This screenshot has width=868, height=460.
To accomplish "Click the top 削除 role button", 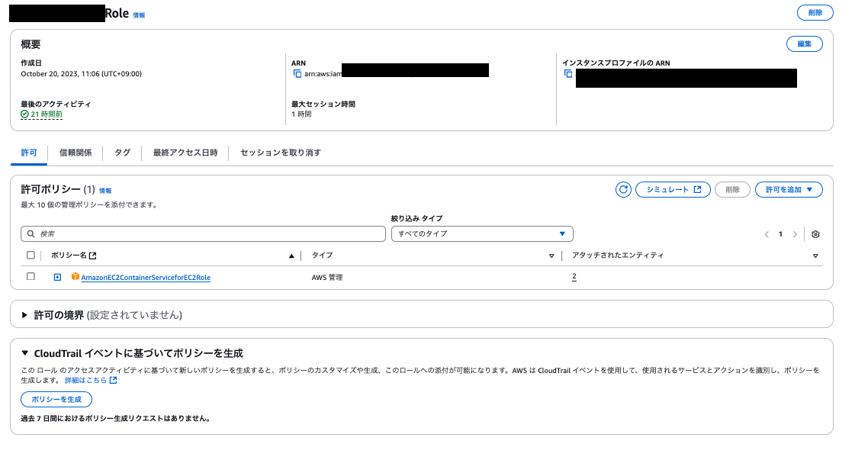I will (815, 13).
